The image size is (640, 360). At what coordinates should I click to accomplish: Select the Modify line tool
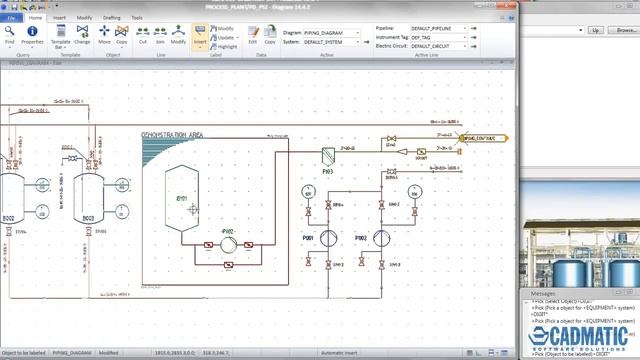pos(178,35)
